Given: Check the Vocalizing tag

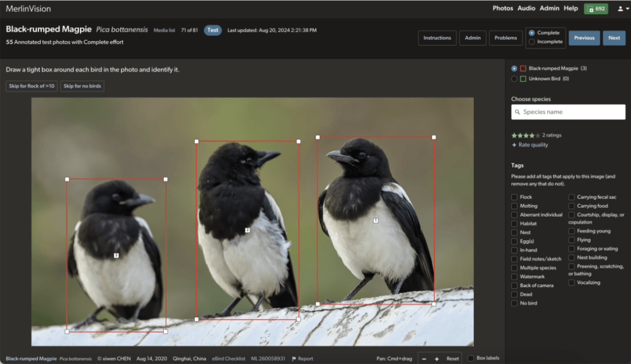Looking at the screenshot, I should 573,283.
